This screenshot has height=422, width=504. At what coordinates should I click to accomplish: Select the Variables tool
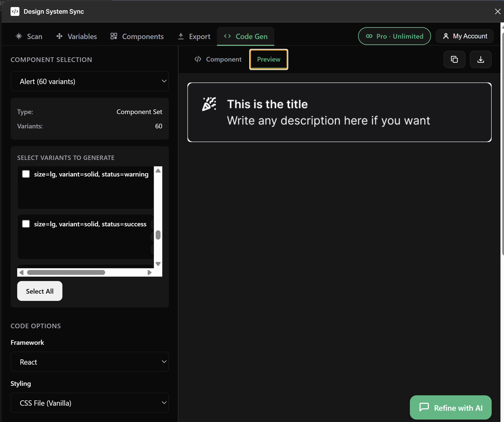(59, 36)
